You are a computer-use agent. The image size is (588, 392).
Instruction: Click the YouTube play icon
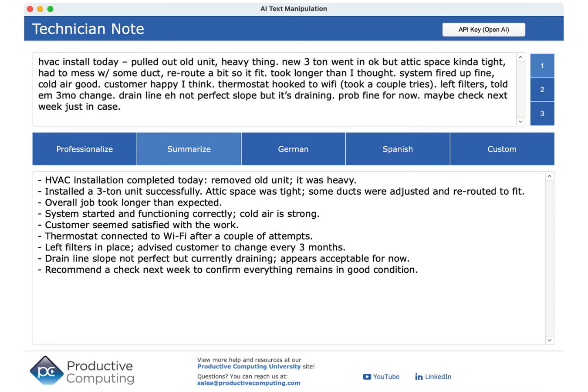point(367,377)
